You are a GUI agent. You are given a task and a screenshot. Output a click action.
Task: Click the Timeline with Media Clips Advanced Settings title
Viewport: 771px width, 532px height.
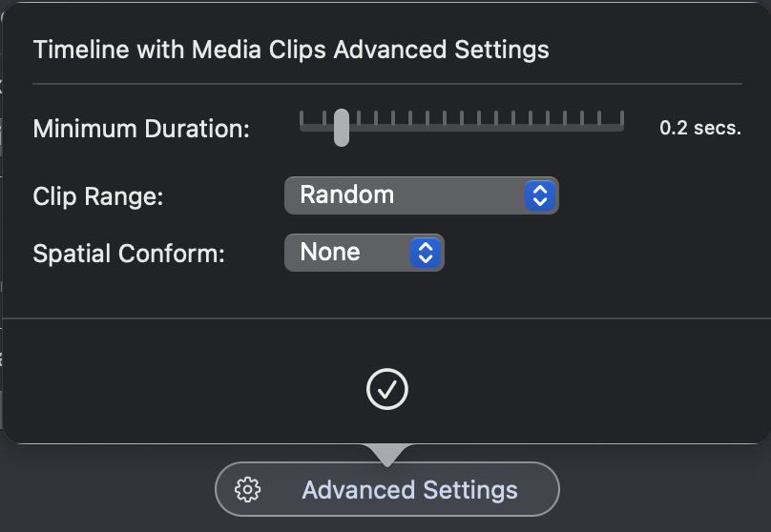291,50
